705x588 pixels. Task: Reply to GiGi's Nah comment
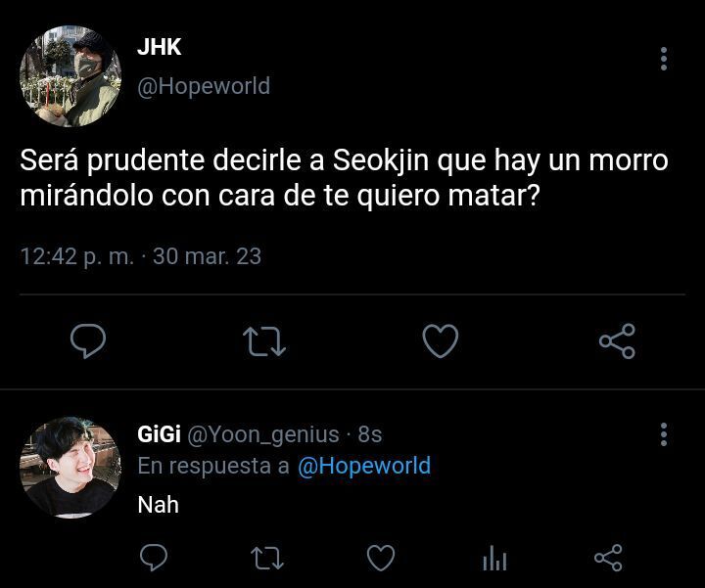[x=154, y=558]
